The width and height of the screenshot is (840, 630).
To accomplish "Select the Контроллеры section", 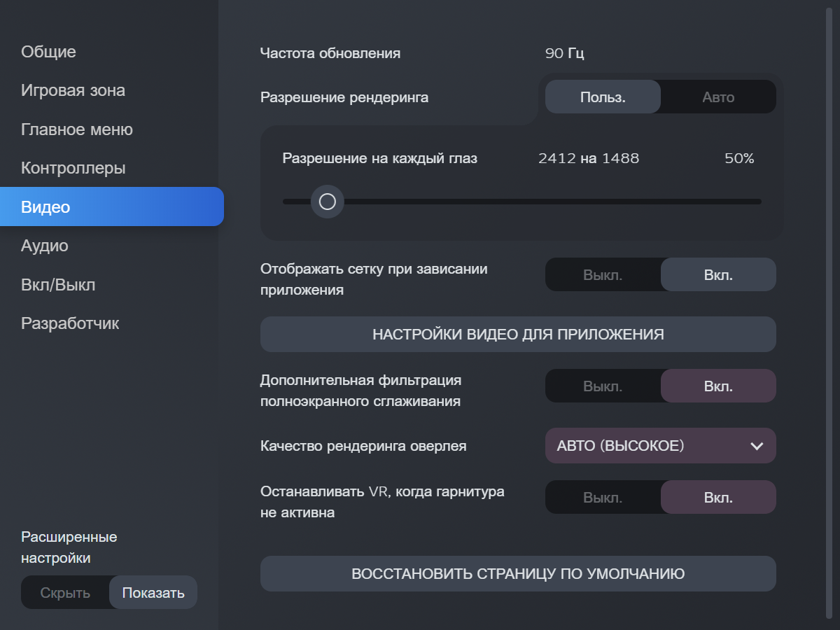I will tap(73, 168).
